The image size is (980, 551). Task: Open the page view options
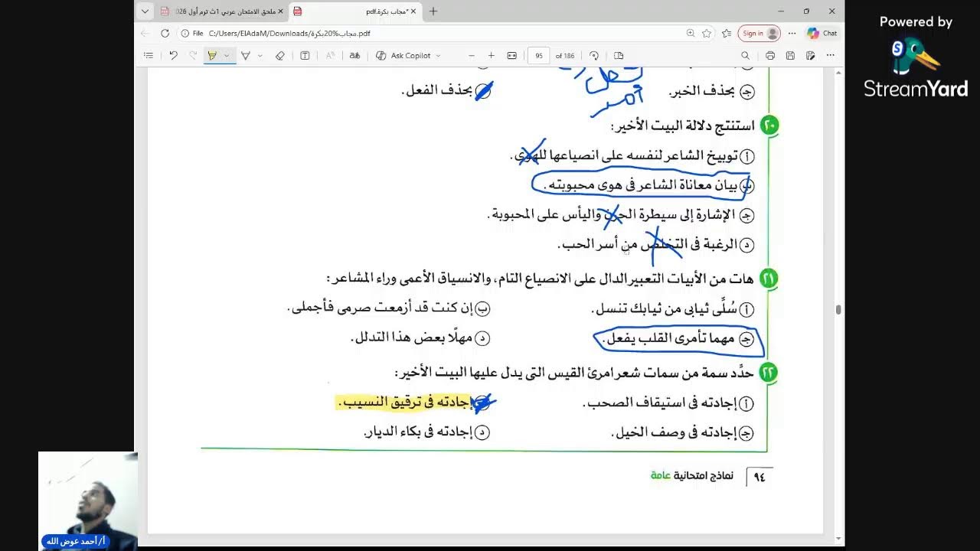click(619, 56)
